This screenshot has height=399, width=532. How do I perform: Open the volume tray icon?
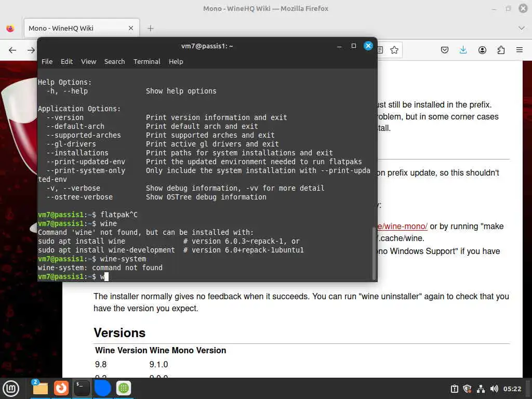[x=494, y=389]
